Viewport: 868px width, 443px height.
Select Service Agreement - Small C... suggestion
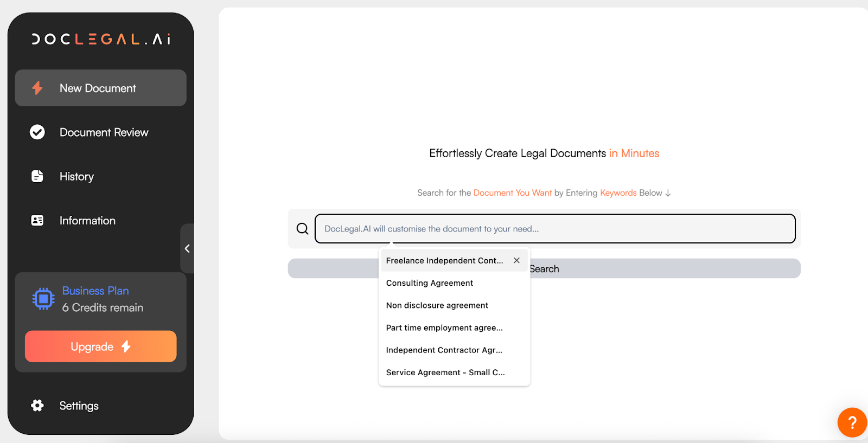(455, 373)
